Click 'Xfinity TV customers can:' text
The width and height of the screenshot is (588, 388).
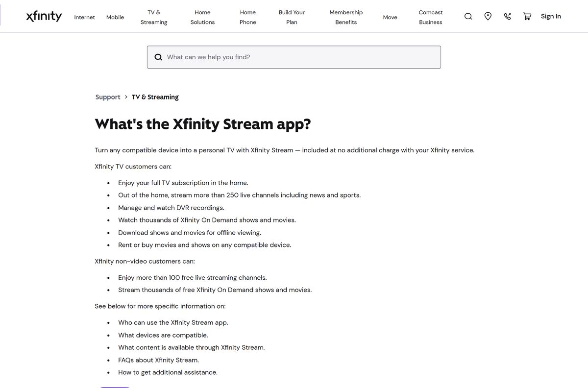click(x=133, y=167)
